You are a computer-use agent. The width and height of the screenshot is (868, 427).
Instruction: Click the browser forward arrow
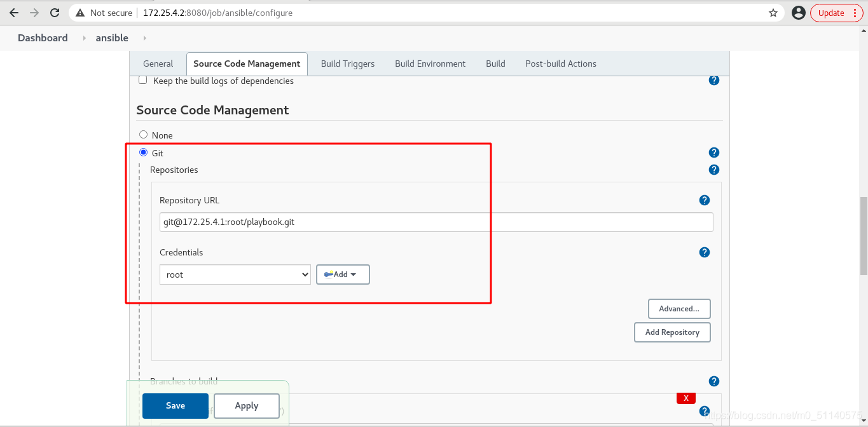click(x=34, y=13)
